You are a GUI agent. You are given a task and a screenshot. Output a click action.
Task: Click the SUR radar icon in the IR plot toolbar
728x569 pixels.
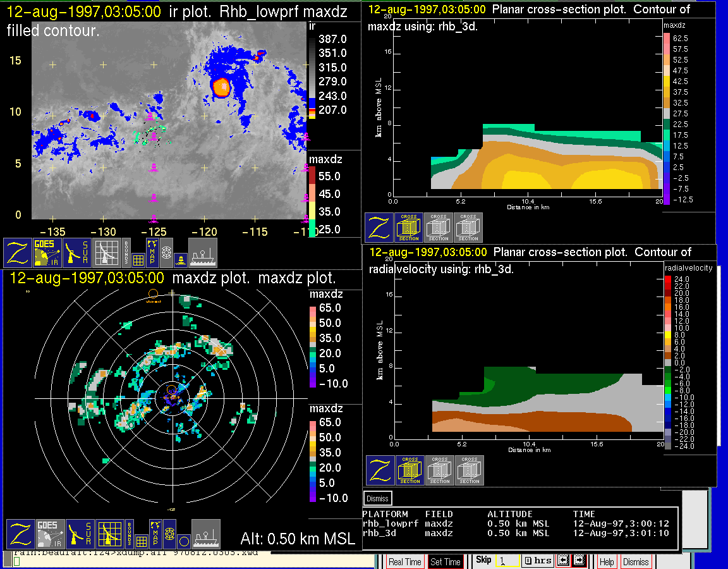tap(78, 252)
